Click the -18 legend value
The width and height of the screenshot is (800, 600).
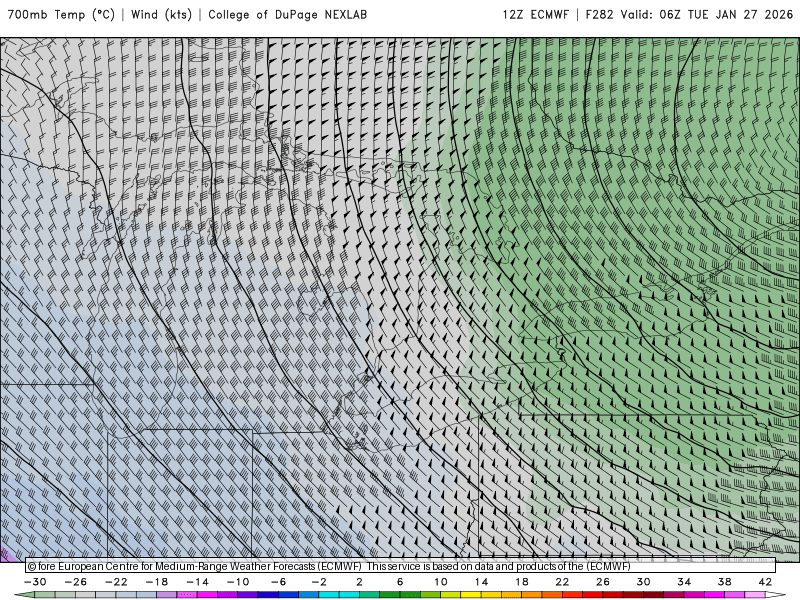157,582
